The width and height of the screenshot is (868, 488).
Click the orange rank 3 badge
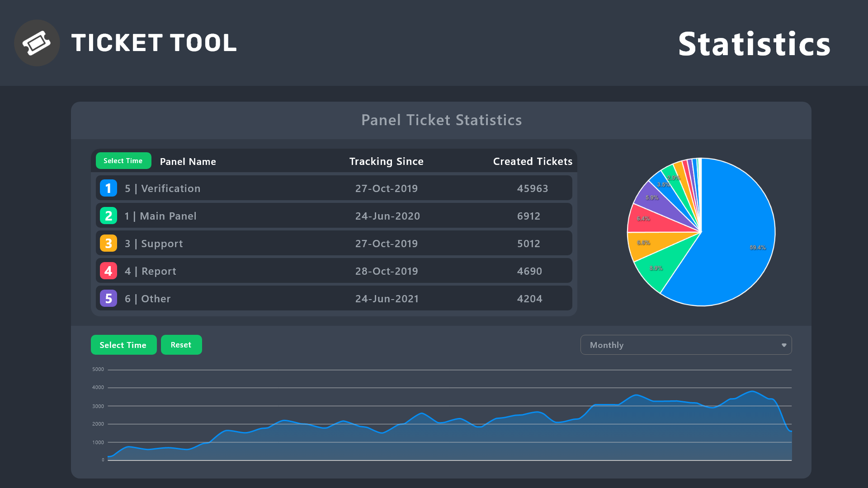pyautogui.click(x=108, y=244)
